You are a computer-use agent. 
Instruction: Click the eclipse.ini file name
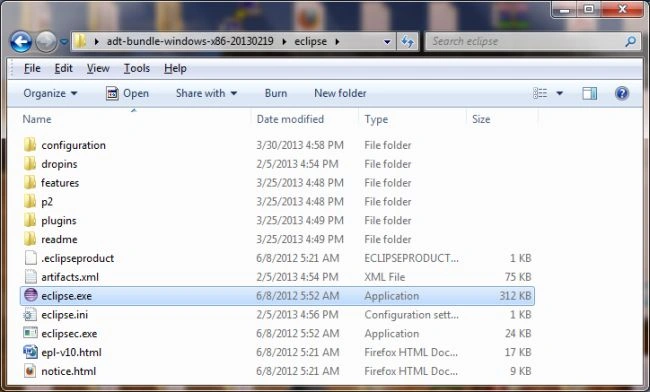(x=65, y=315)
